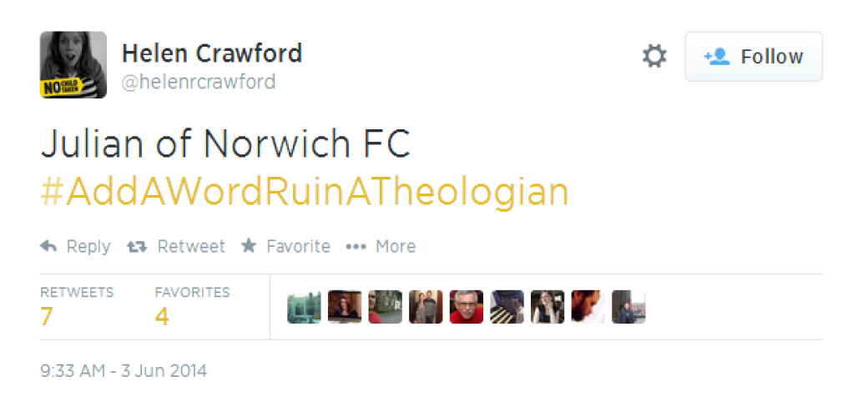Click the Retweet arrows icon
Viewport: 868px width, 402px height.
tap(137, 246)
